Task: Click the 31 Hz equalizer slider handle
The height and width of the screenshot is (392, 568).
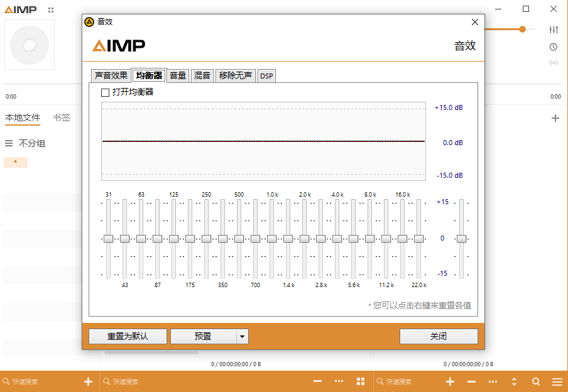Action: click(108, 238)
